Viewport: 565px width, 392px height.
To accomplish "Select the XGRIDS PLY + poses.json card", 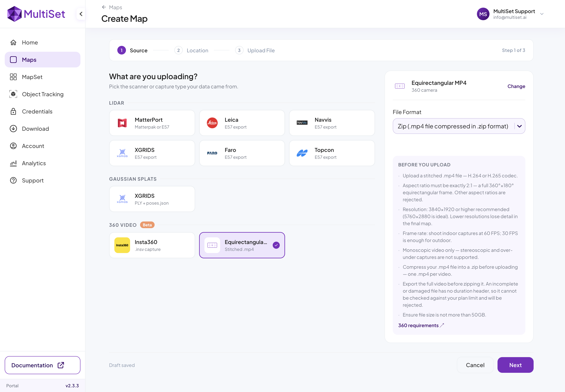I will pos(152,199).
